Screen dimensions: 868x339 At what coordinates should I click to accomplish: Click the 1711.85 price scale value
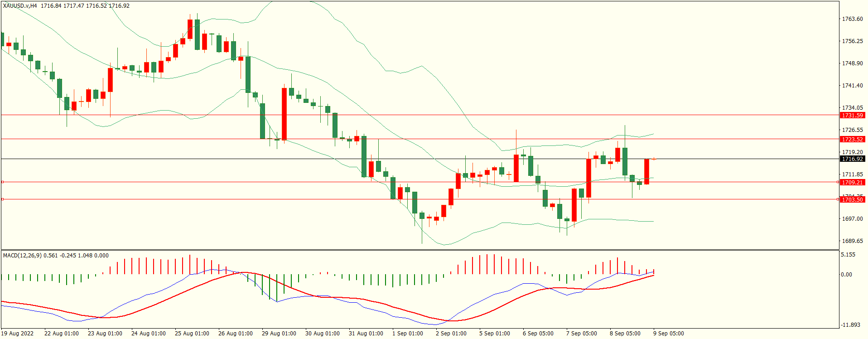tap(852, 174)
